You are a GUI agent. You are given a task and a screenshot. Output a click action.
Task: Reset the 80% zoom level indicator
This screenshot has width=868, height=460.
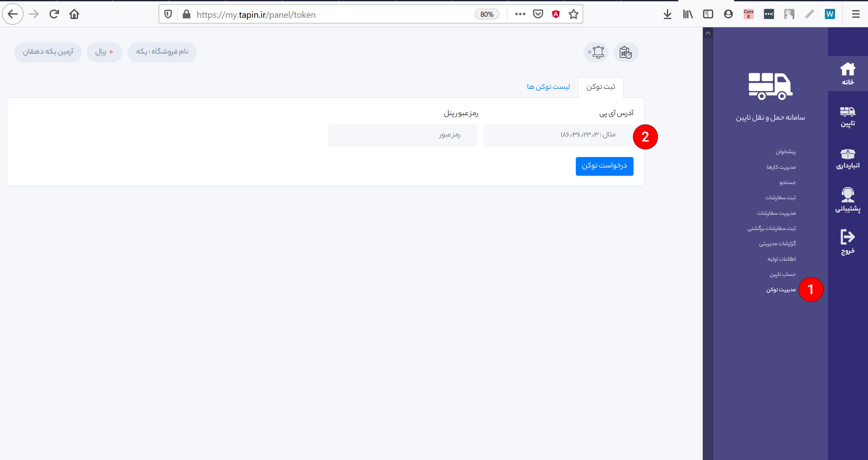487,14
